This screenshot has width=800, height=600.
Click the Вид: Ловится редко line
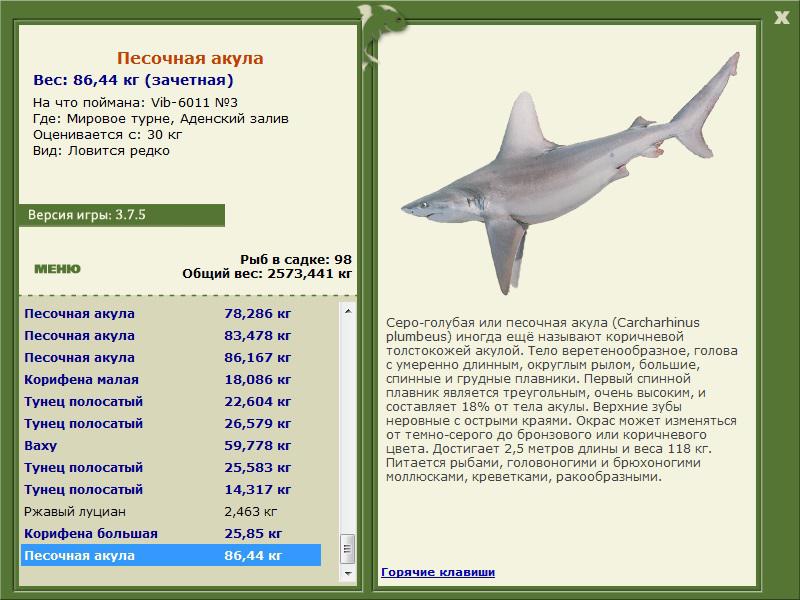[101, 151]
